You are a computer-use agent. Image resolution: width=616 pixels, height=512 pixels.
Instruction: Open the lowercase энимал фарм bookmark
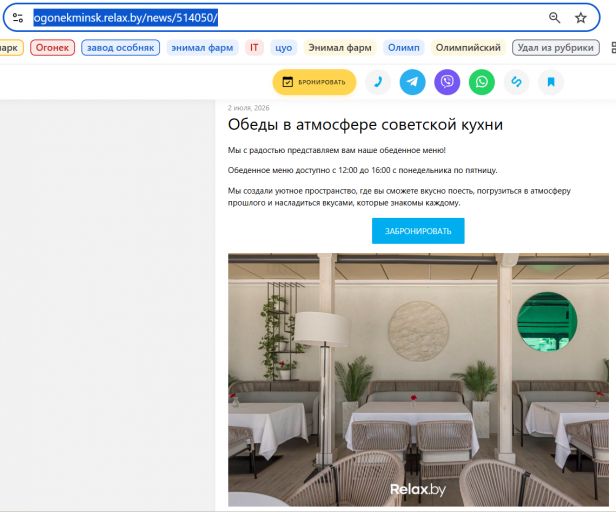(202, 48)
